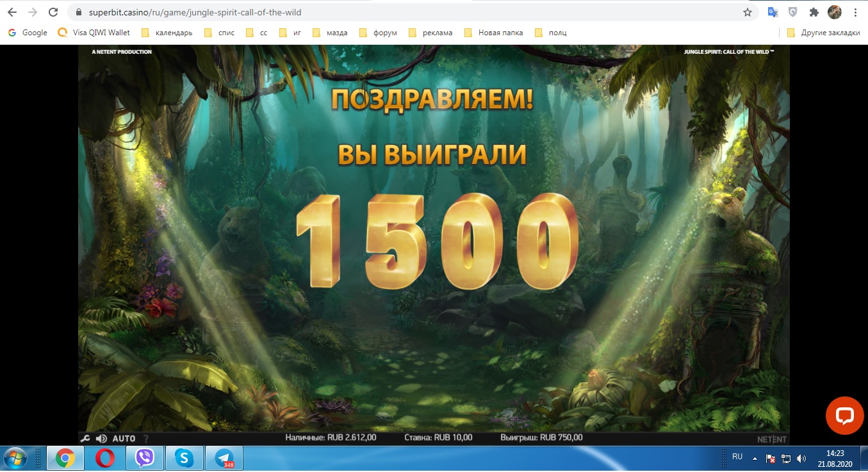Mute the game sound via speaker icon
This screenshot has width=868, height=472.
tap(101, 438)
